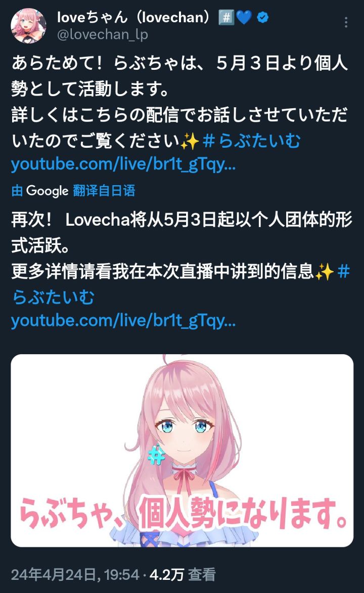Click the sparkles emoji in the Japanese text
The image size is (364, 593).
click(189, 142)
